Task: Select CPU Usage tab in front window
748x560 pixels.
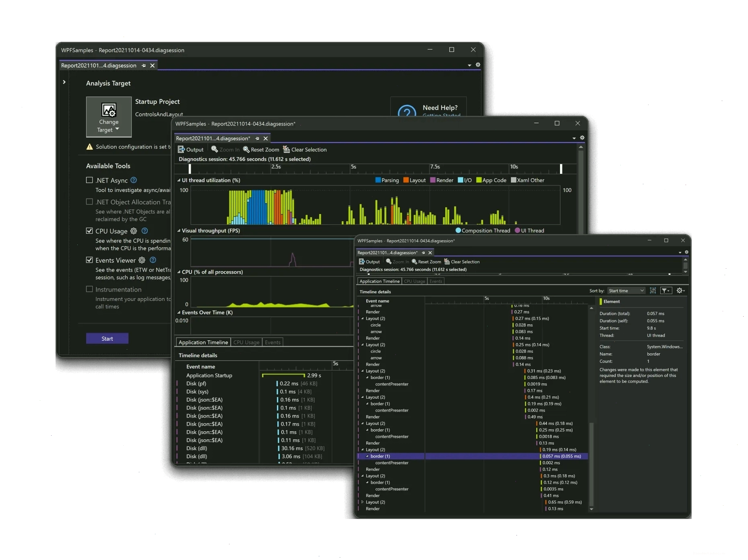Action: 414,281
